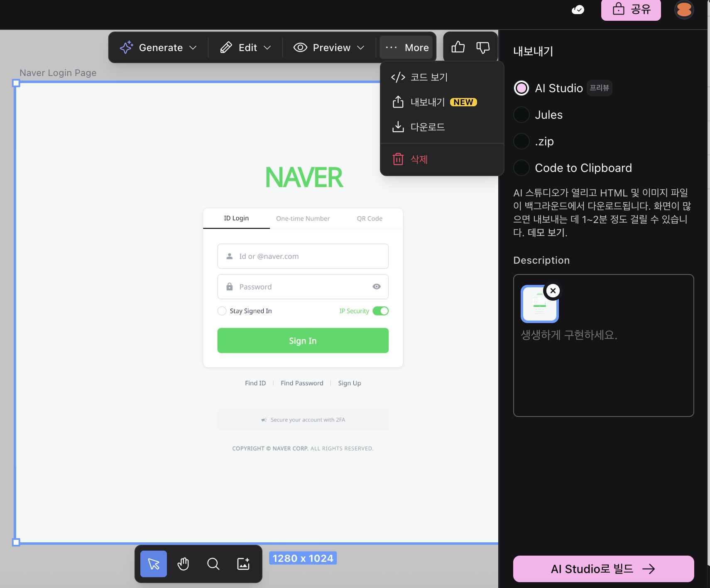Click the Edit pencil icon
Screen dimensions: 710x588
(x=226, y=47)
